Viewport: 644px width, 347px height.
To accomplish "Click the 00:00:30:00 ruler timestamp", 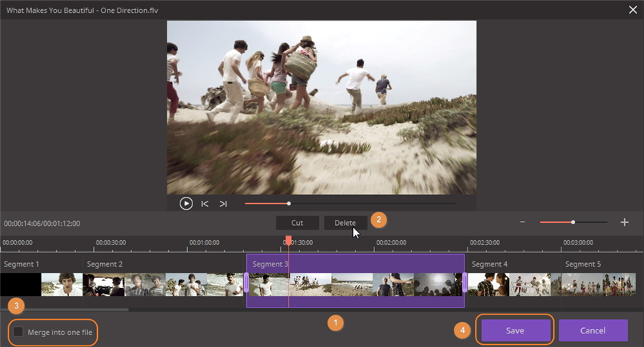I will pos(111,242).
